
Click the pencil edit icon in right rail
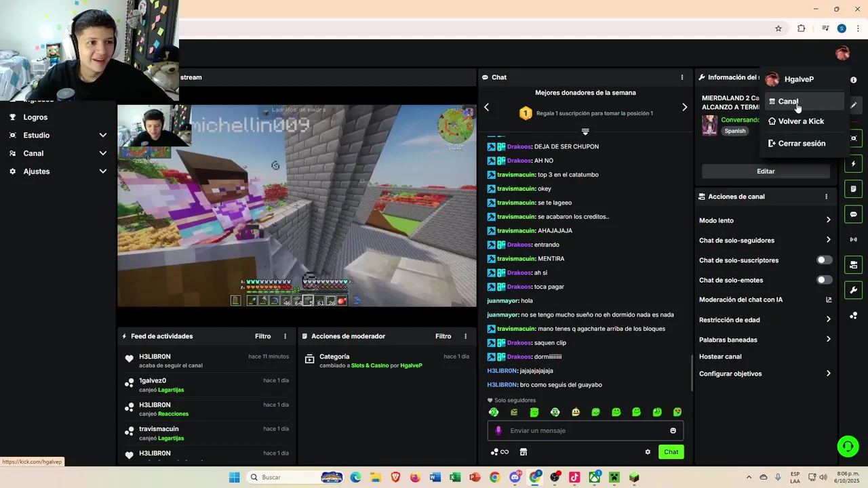[853, 105]
